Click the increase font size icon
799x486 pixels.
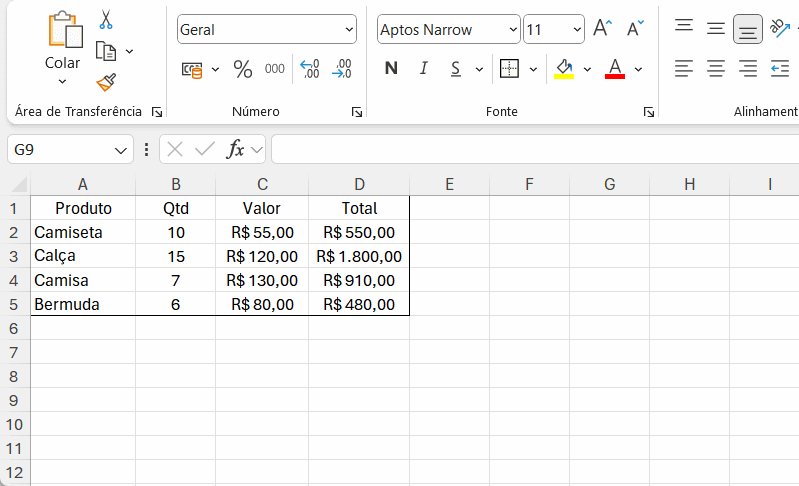click(x=602, y=29)
